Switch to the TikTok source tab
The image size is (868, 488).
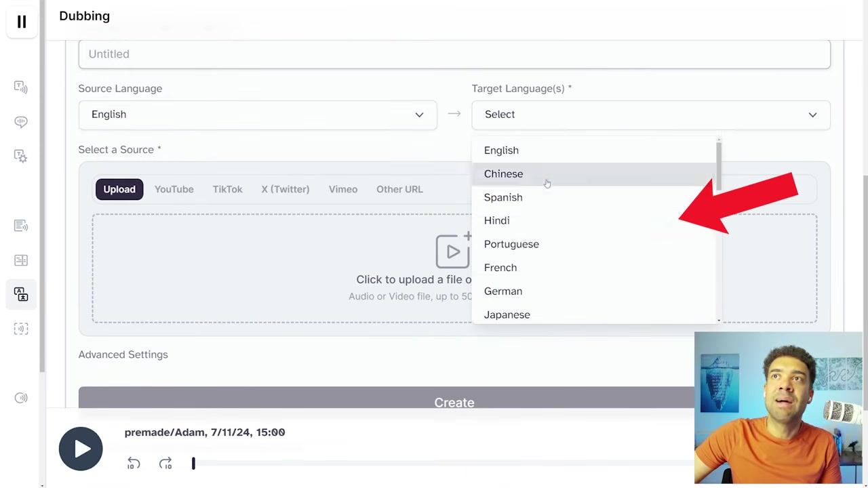coord(227,189)
